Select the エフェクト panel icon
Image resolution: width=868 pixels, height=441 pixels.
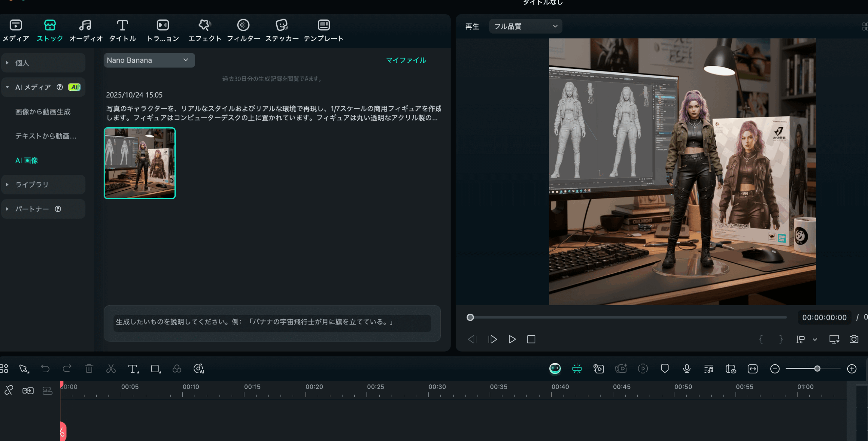pyautogui.click(x=204, y=30)
